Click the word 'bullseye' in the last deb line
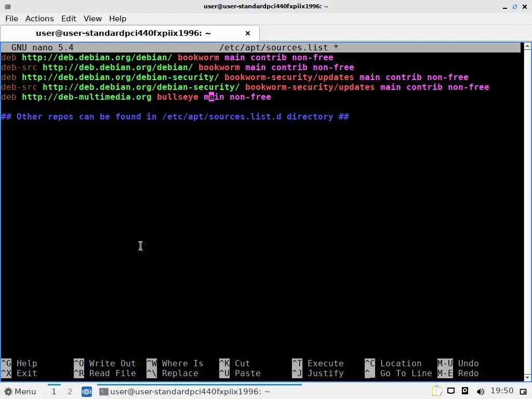 (178, 97)
